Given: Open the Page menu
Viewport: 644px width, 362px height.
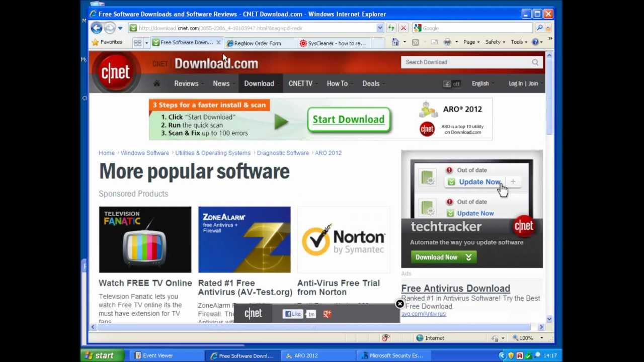Looking at the screenshot, I should 471,42.
